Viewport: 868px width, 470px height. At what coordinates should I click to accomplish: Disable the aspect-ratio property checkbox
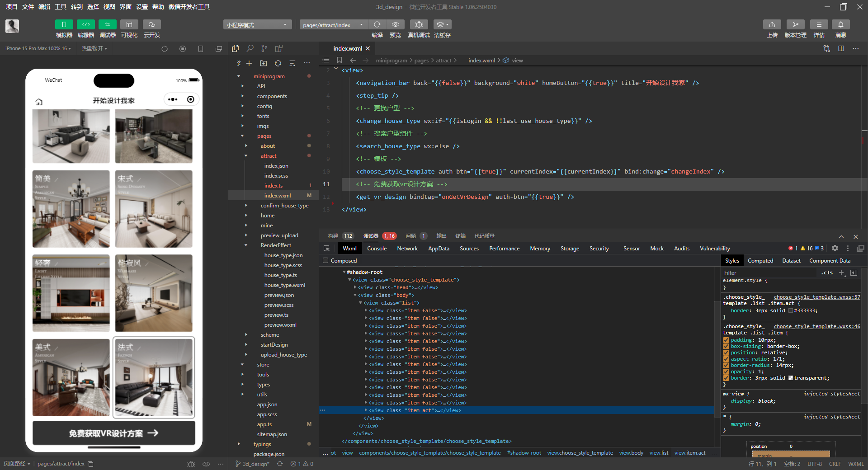(x=726, y=359)
